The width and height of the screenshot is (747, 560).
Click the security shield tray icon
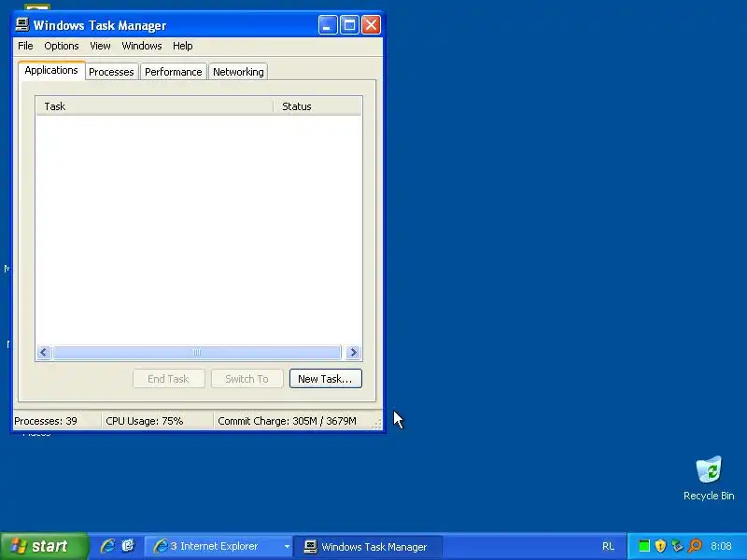[x=660, y=546]
